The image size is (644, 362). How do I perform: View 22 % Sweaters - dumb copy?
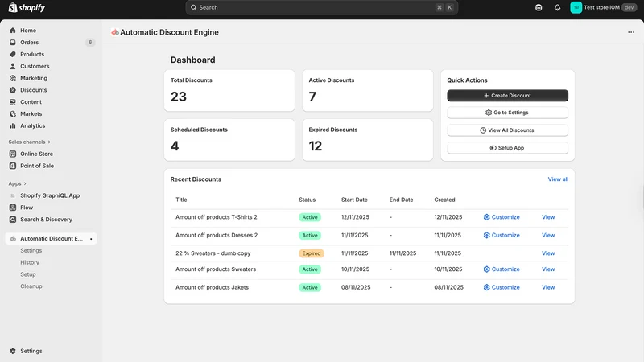[x=548, y=253]
